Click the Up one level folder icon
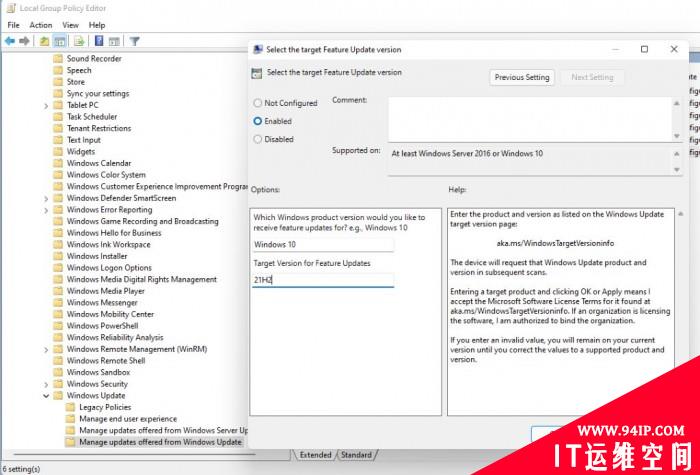Image resolution: width=700 pixels, height=475 pixels. coord(44,42)
